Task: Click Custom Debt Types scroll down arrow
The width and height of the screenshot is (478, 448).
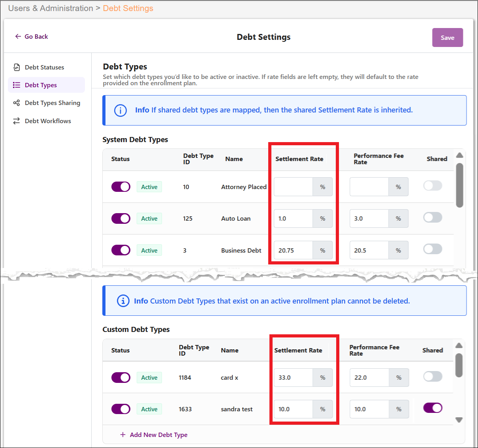Action: pos(459,420)
